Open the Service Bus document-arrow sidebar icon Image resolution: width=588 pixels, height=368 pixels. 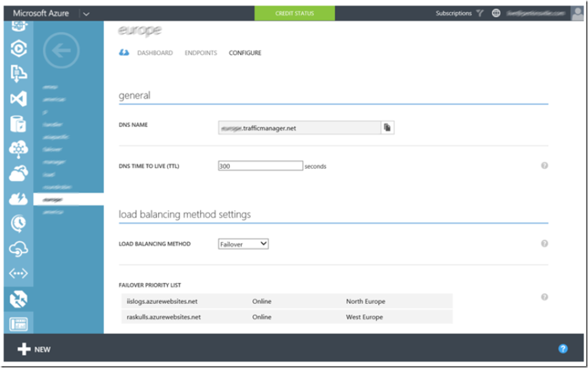coord(18,73)
